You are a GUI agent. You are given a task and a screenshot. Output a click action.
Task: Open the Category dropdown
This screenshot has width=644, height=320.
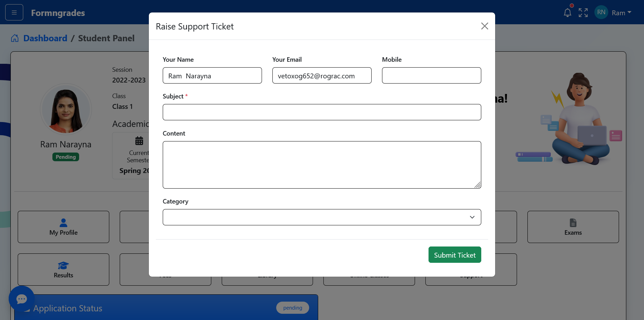tap(322, 217)
